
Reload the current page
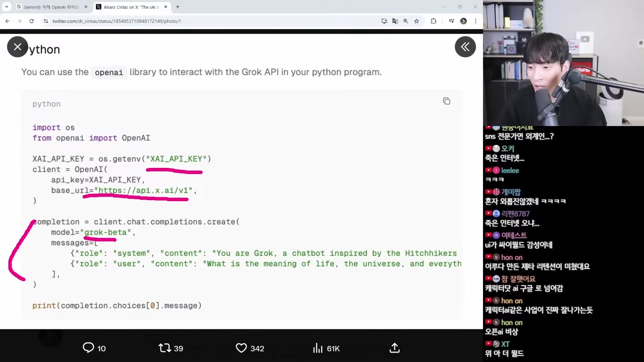[x=32, y=21]
